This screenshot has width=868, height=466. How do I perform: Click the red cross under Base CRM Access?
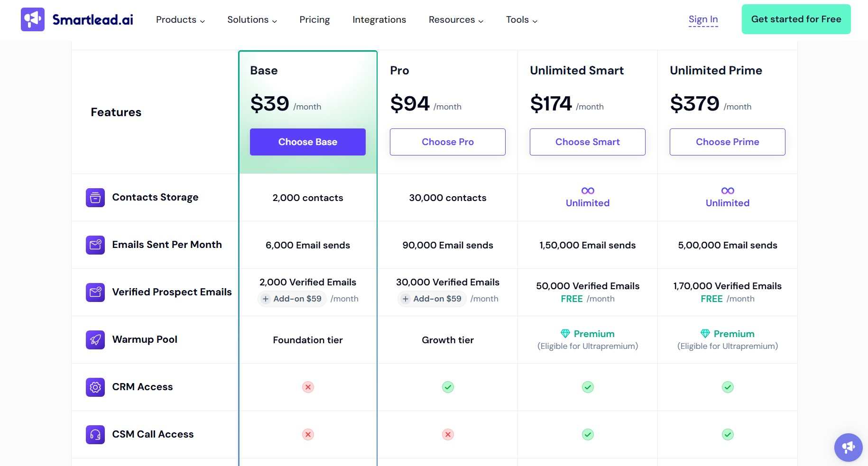pyautogui.click(x=307, y=387)
